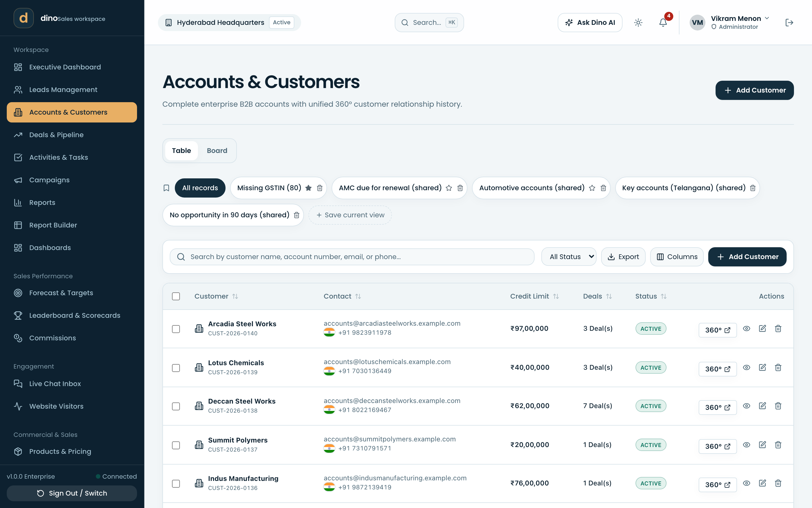Delete the Deccan Steel Works row
812x508 pixels.
coord(778,406)
